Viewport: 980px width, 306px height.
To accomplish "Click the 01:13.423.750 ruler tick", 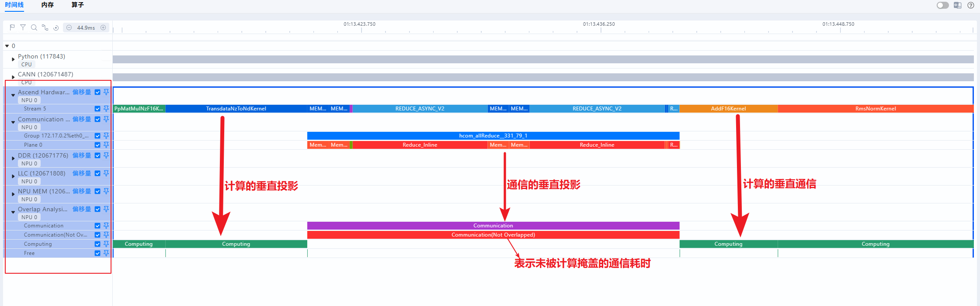I will click(x=359, y=24).
